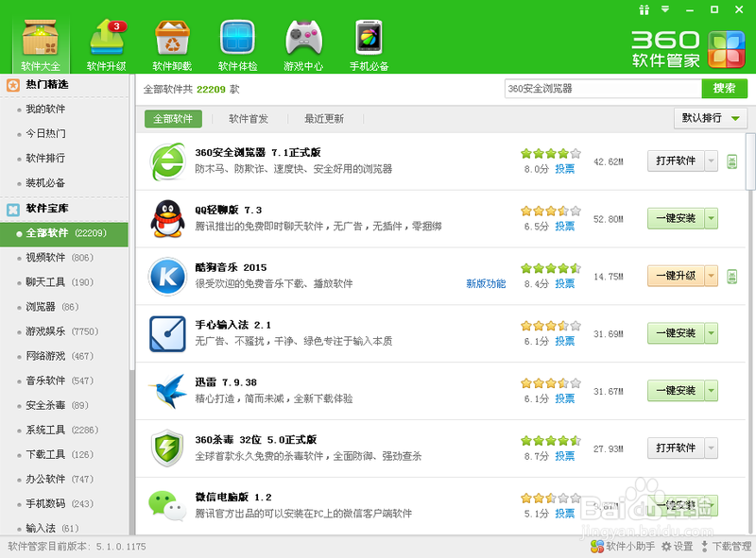Click the 软件宝库 section icon
Screen dimensions: 756x558
click(x=13, y=209)
